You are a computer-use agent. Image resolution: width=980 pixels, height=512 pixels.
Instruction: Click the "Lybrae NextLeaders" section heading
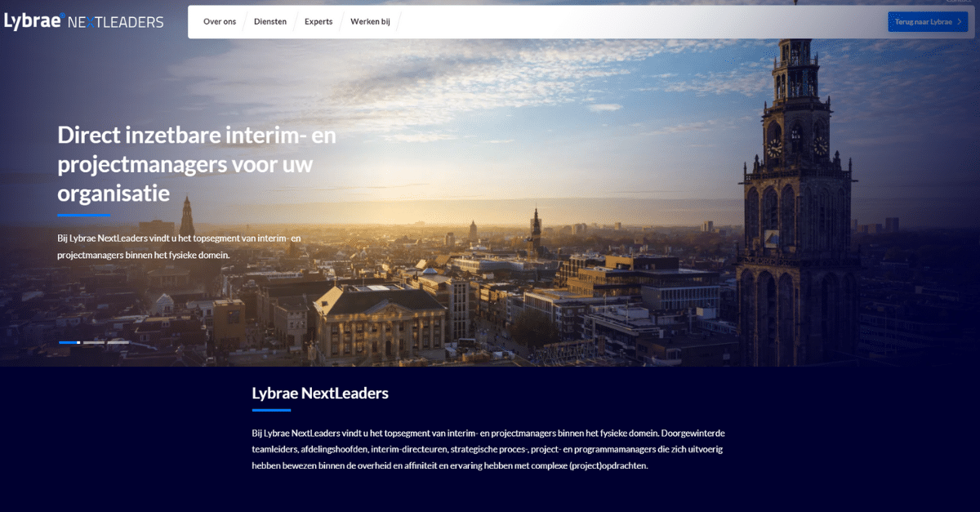pos(320,393)
